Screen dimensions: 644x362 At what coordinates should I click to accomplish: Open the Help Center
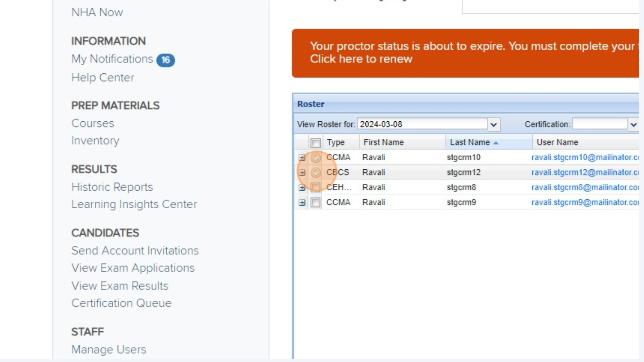click(x=102, y=78)
